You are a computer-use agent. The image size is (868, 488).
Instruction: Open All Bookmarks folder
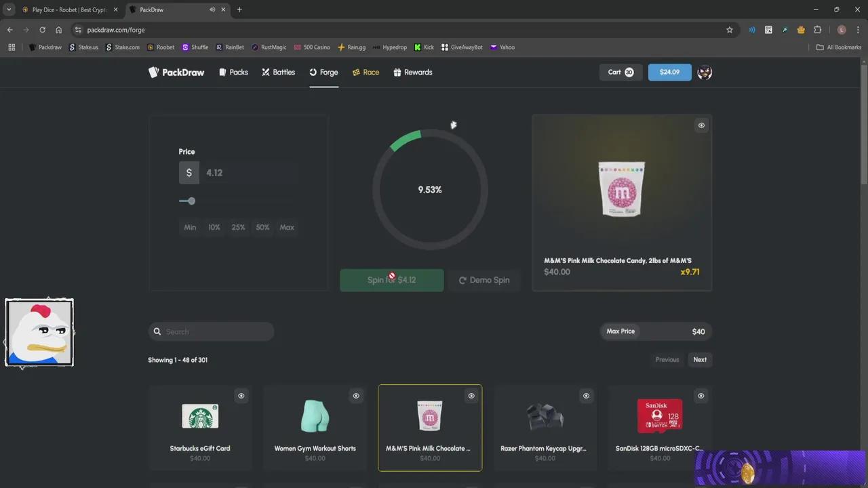click(x=839, y=47)
